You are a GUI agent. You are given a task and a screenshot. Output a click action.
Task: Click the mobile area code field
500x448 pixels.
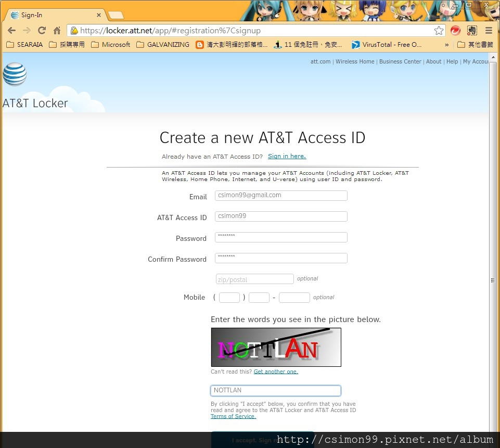point(229,298)
